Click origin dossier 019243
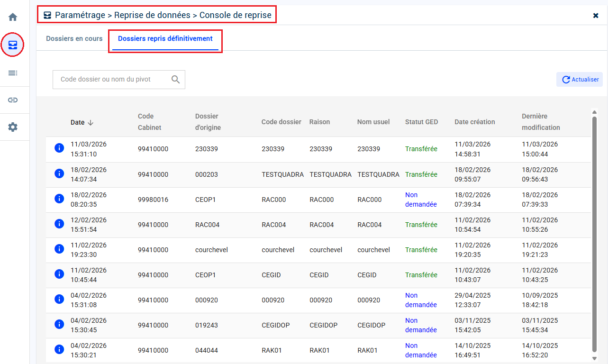 tap(207, 325)
